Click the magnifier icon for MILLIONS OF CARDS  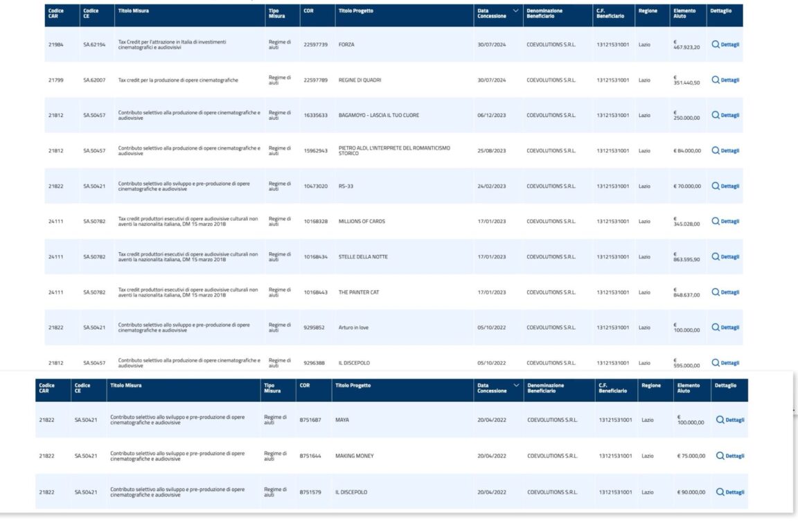point(715,222)
